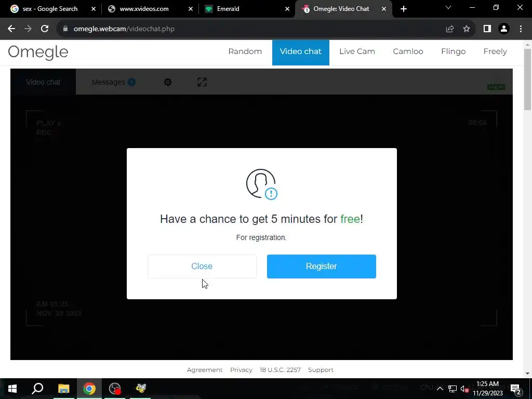Switch to the Emerald browser tab
This screenshot has height=399, width=532.
coord(247,9)
